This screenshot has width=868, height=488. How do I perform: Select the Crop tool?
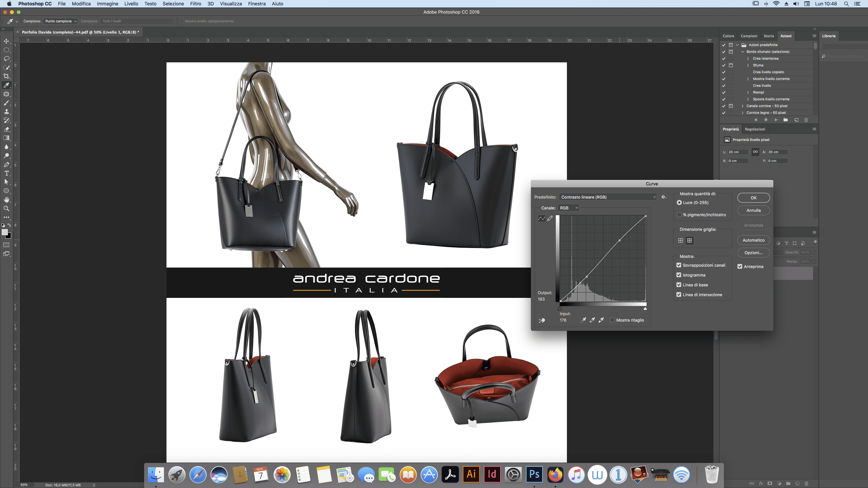(x=6, y=76)
